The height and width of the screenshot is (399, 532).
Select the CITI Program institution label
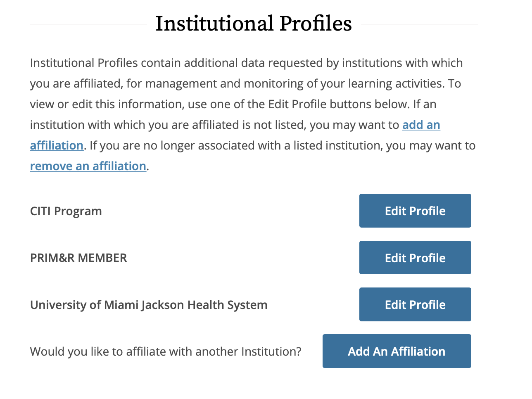[66, 211]
